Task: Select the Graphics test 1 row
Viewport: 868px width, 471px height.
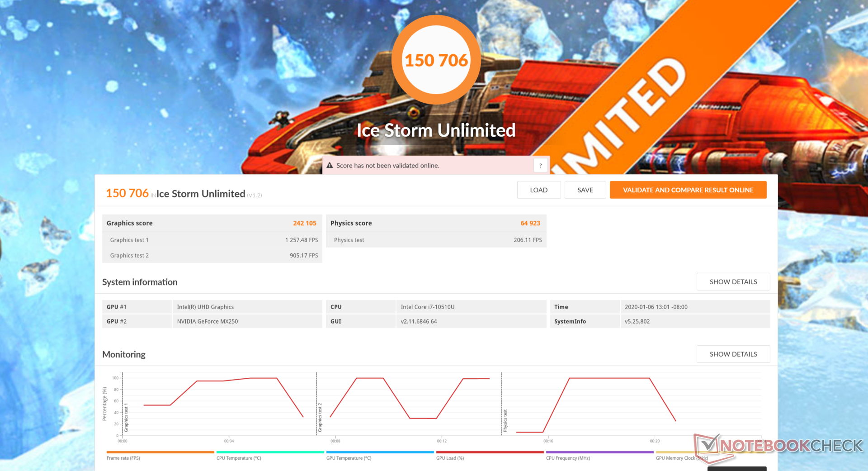Action: coord(212,240)
